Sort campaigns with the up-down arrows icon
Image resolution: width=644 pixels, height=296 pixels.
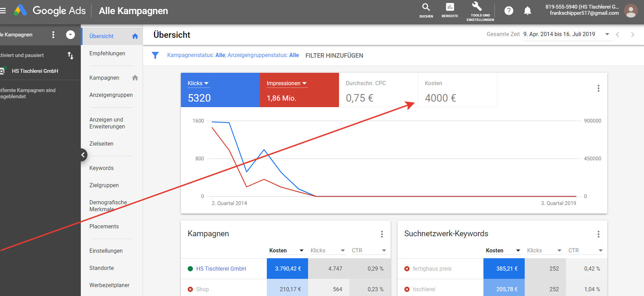(x=70, y=55)
